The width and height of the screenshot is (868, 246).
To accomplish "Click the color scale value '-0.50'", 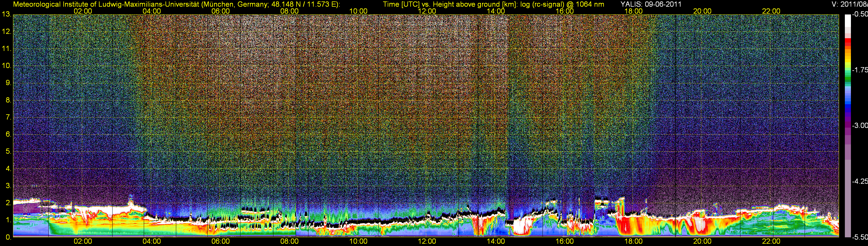I will point(860,14).
